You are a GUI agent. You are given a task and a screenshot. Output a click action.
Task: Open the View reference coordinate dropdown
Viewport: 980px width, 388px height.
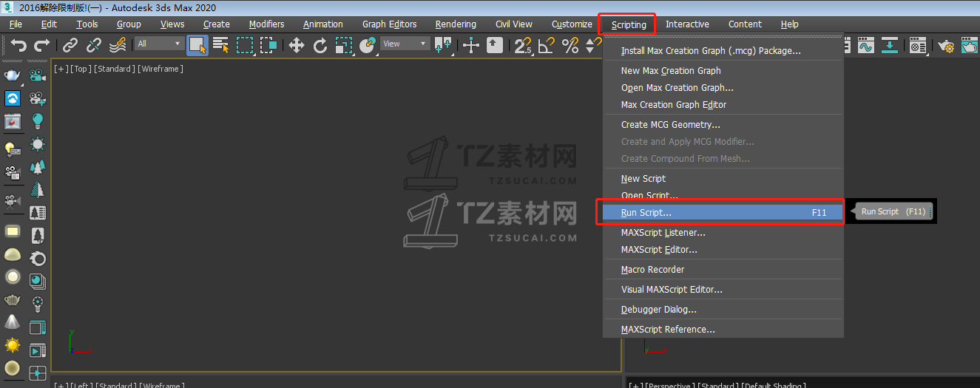point(405,44)
